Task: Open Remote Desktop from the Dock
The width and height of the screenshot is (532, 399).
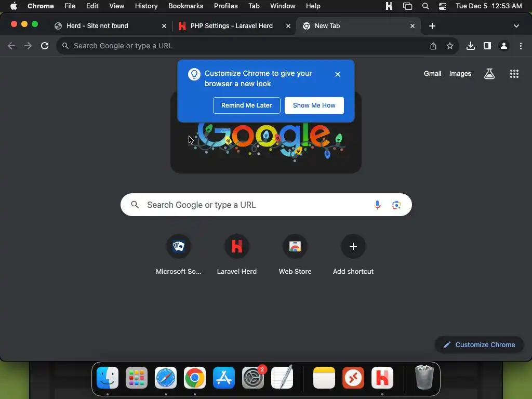Action: coord(353,378)
